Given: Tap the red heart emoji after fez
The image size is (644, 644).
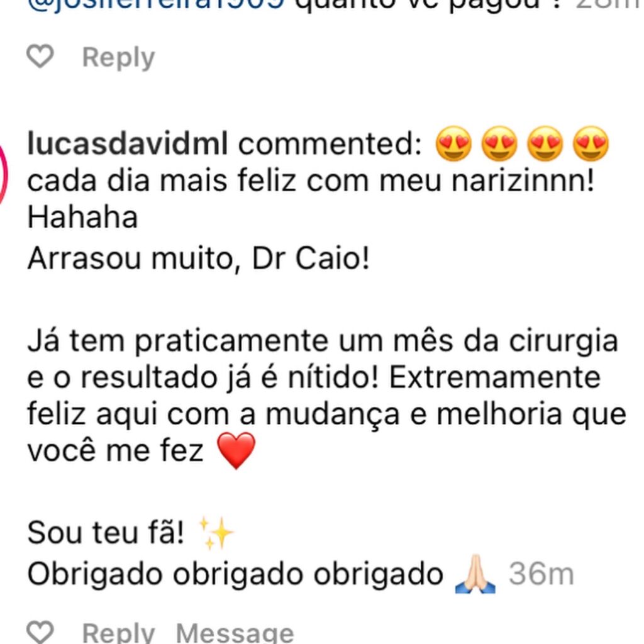Looking at the screenshot, I should pos(236,450).
